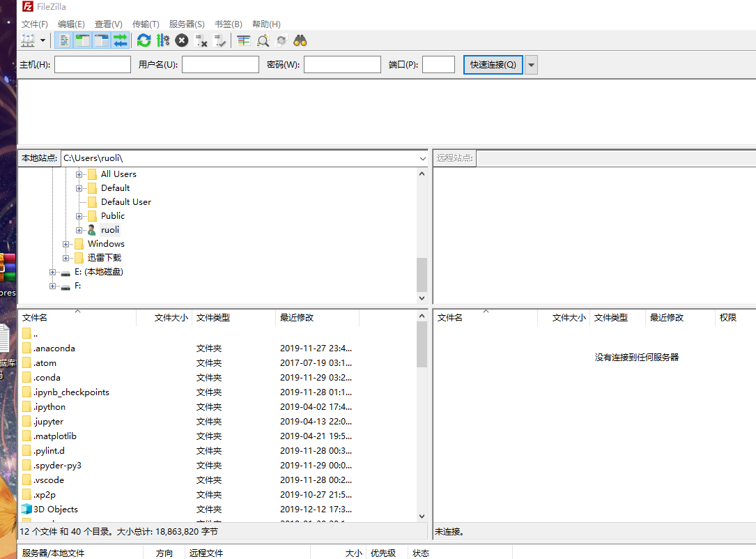Toggle remote directory tree display
The height and width of the screenshot is (559, 756).
(101, 40)
